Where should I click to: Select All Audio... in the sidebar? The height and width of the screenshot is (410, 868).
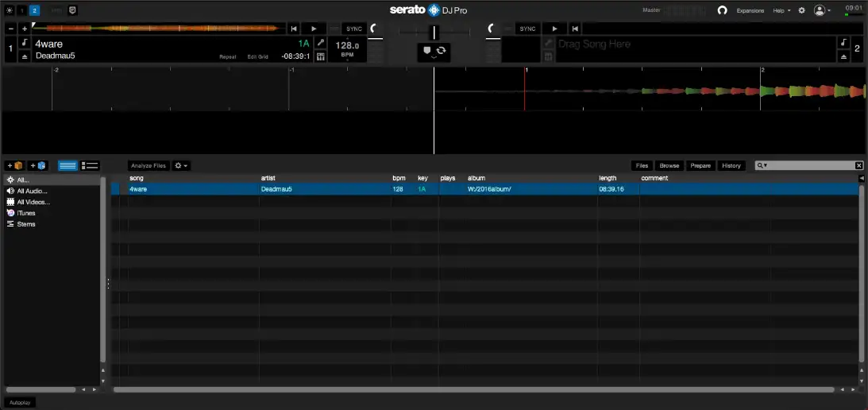[x=53, y=191]
